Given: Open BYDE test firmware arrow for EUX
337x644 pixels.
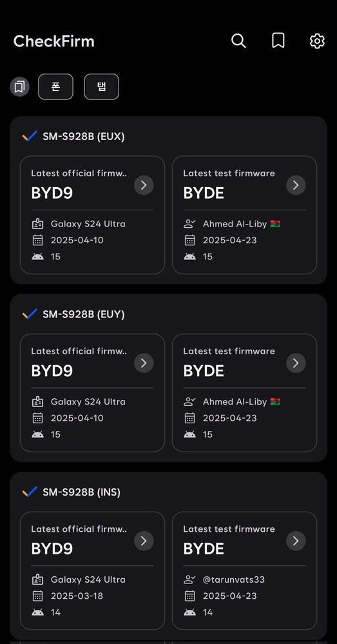Looking at the screenshot, I should point(296,185).
